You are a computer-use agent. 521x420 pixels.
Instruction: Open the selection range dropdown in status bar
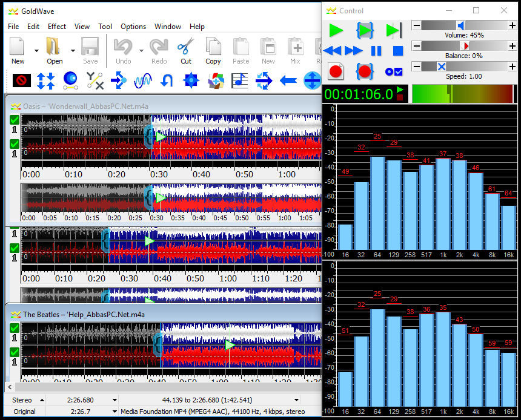click(296, 400)
